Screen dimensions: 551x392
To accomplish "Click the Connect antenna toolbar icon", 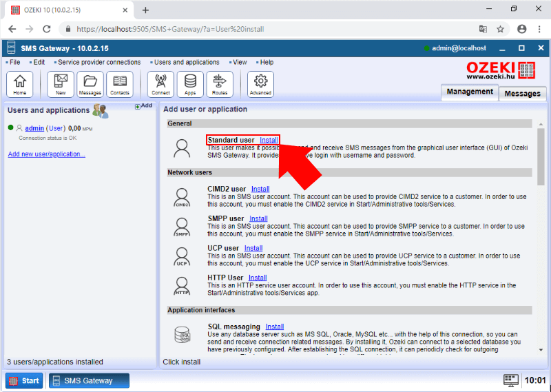I will (x=160, y=84).
